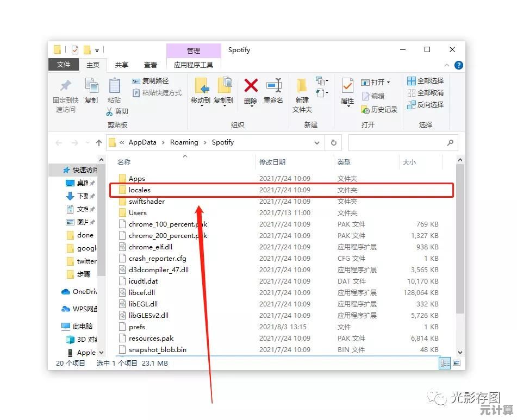The width and height of the screenshot is (517, 420).
Task: Click the search magnifier icon
Action: [x=450, y=143]
